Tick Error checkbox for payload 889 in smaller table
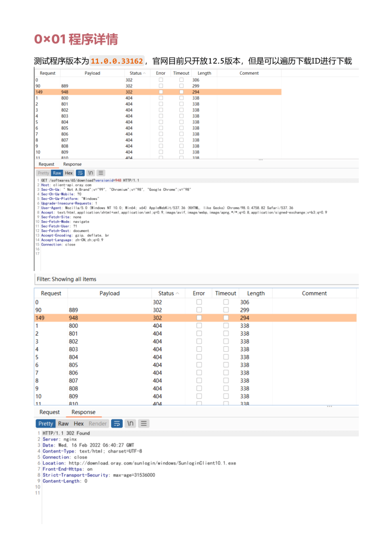392x555 pixels. click(x=161, y=86)
